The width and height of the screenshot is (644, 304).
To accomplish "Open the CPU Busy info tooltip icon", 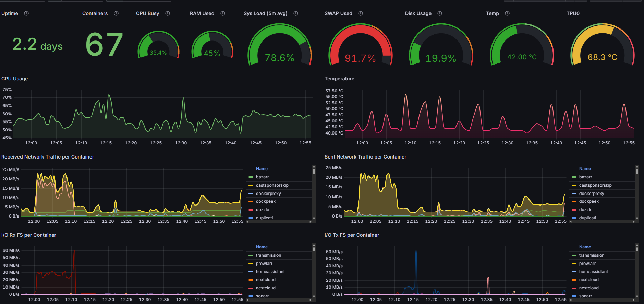I will coord(168,13).
